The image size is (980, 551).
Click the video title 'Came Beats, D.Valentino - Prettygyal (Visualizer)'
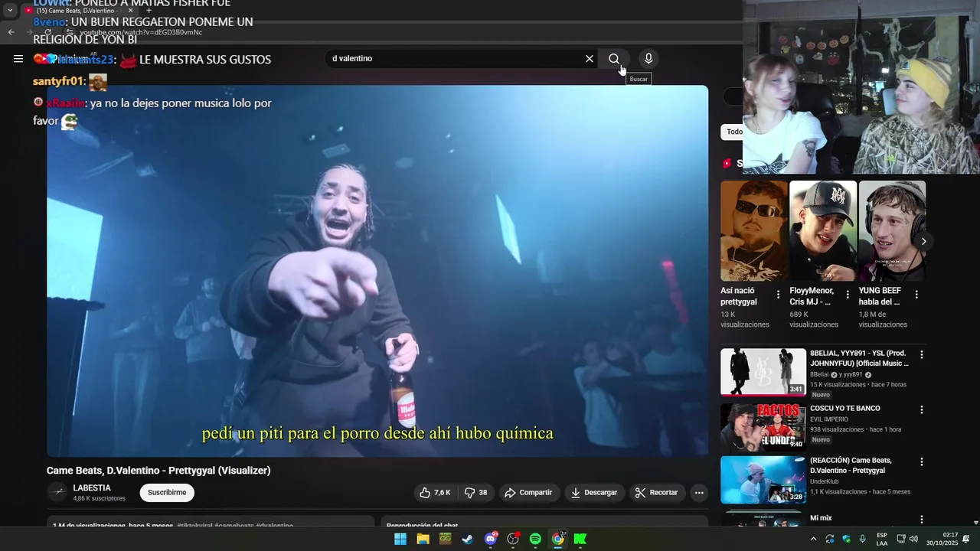158,471
